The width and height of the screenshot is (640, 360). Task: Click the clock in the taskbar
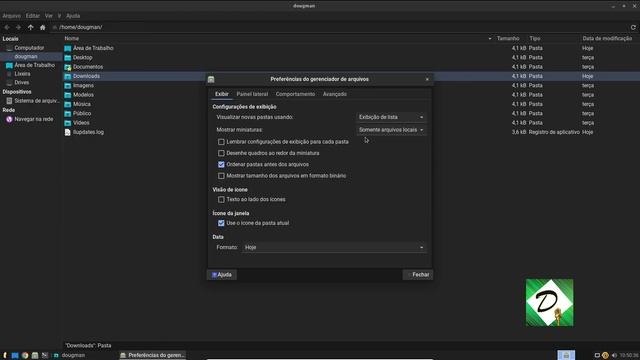[629, 356]
